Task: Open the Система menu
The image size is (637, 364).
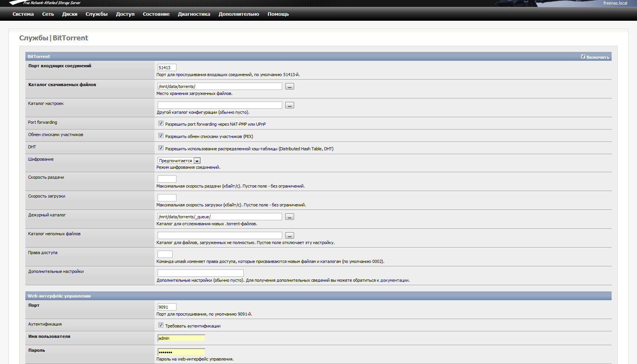Action: [23, 14]
